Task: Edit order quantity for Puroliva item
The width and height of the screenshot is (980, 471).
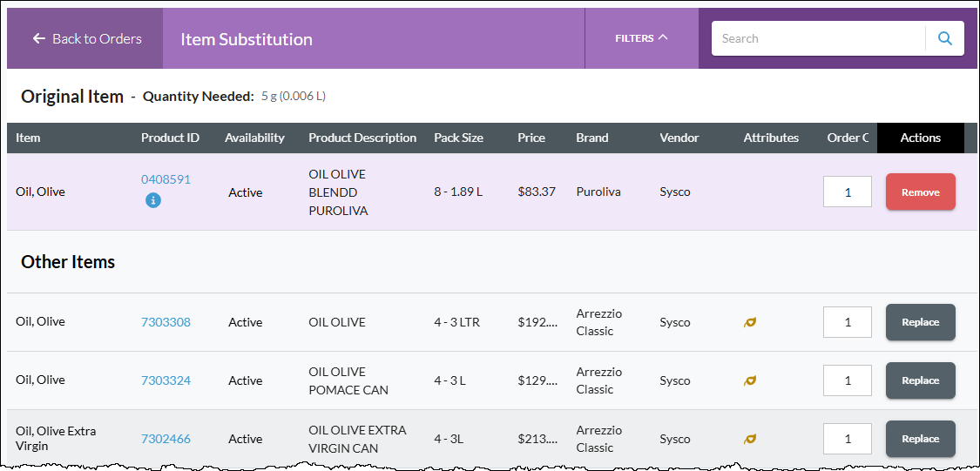Action: pos(848,192)
